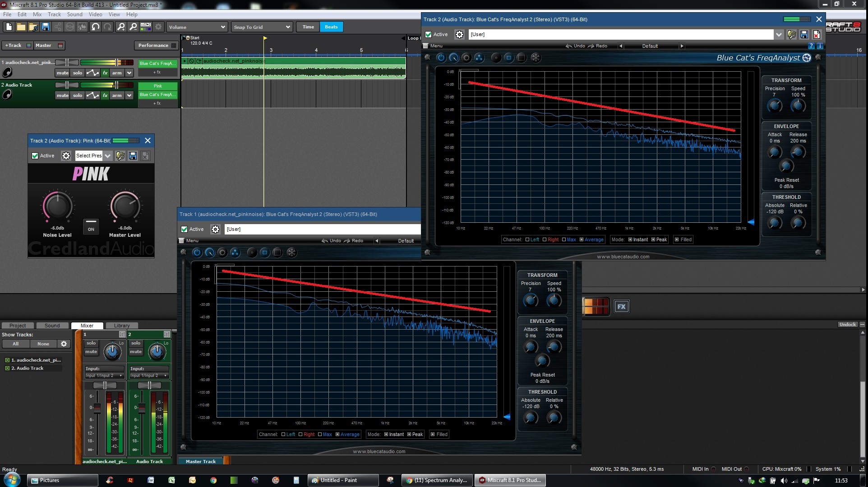This screenshot has width=868, height=487.
Task: Open fx chain on track 2 Audio Track
Action: (x=105, y=95)
